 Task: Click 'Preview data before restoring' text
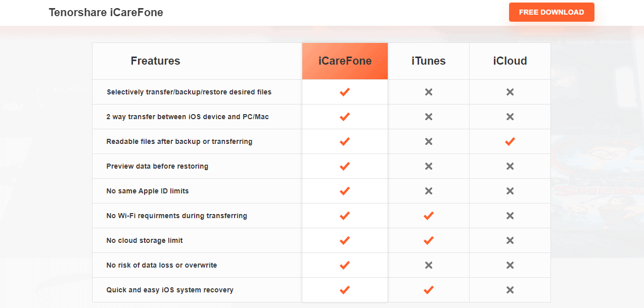click(157, 166)
